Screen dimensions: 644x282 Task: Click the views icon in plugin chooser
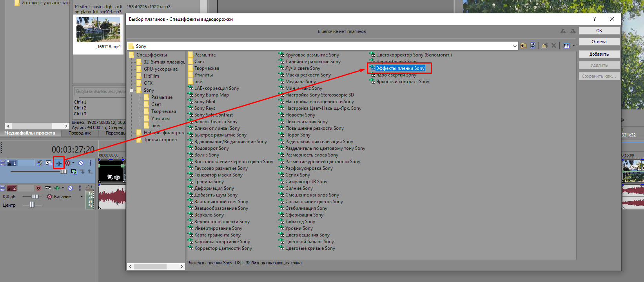[x=566, y=45]
